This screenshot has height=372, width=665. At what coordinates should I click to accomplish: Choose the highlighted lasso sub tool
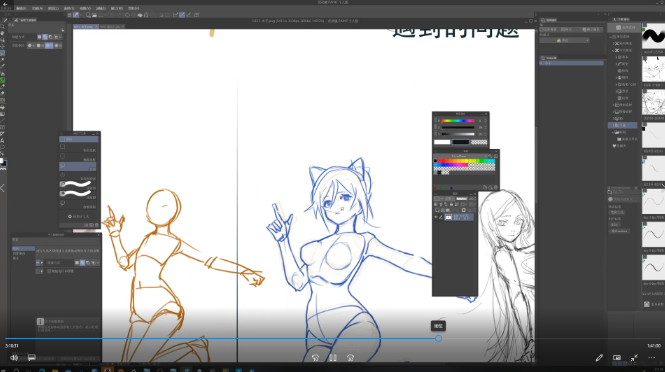pyautogui.click(x=78, y=166)
